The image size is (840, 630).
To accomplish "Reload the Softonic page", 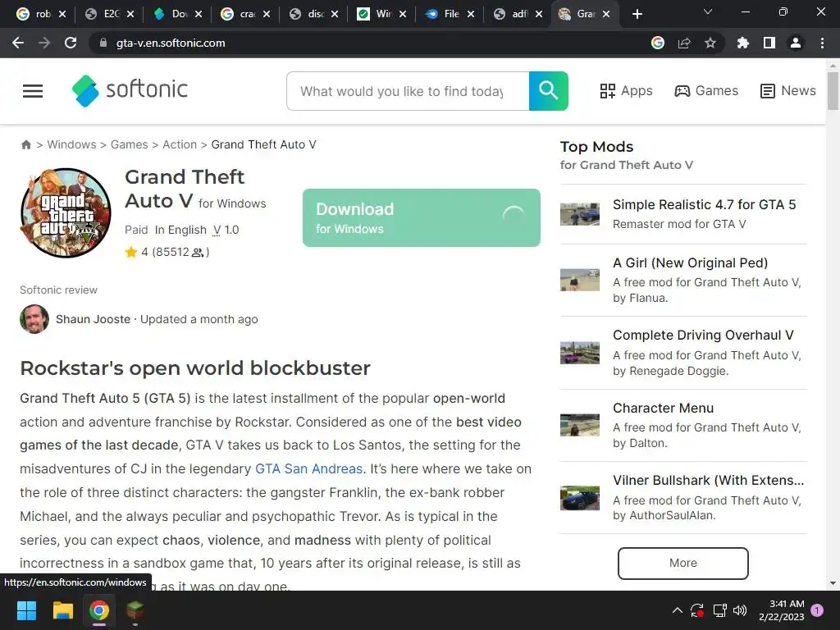I will (71, 43).
